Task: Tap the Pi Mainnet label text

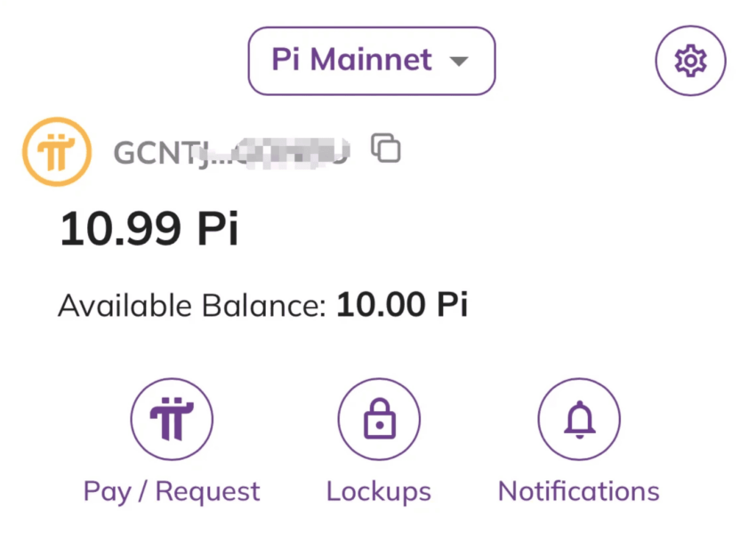Action: (x=350, y=60)
